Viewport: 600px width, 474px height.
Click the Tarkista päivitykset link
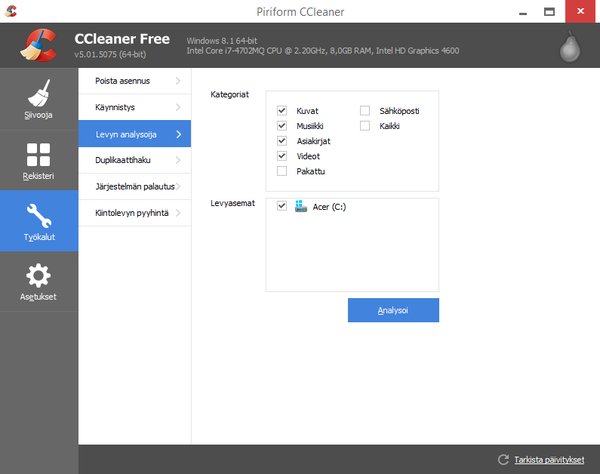(549, 459)
